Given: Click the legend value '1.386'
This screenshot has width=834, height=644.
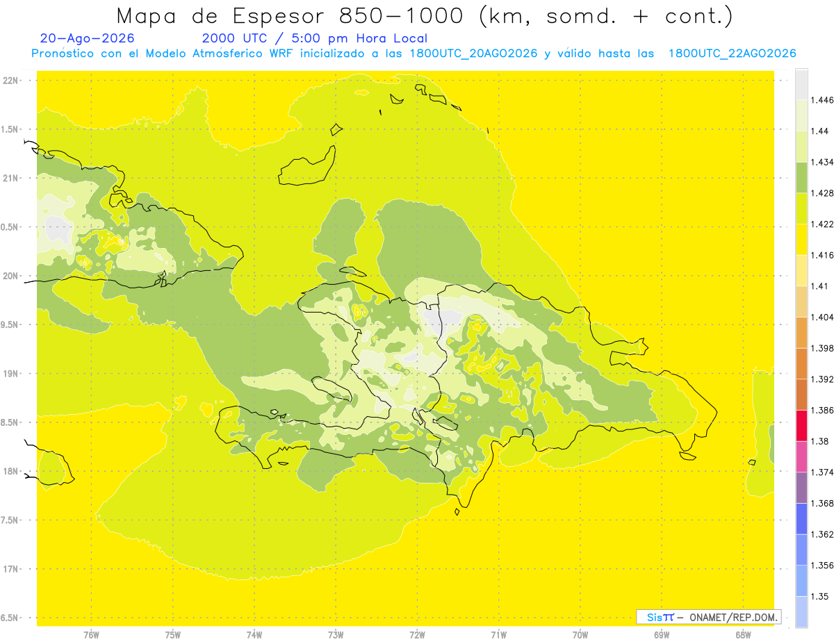Looking at the screenshot, I should pos(822,410).
